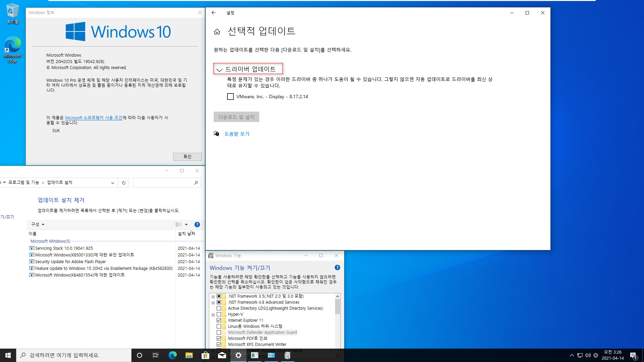Viewport: 644px width, 362px height.
Task: Click 프로그램 및 기능 breadcrumb
Action: (24, 182)
